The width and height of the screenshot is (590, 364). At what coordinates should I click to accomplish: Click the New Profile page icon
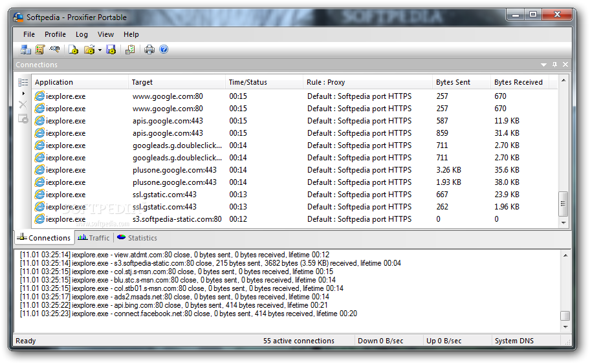tap(73, 50)
